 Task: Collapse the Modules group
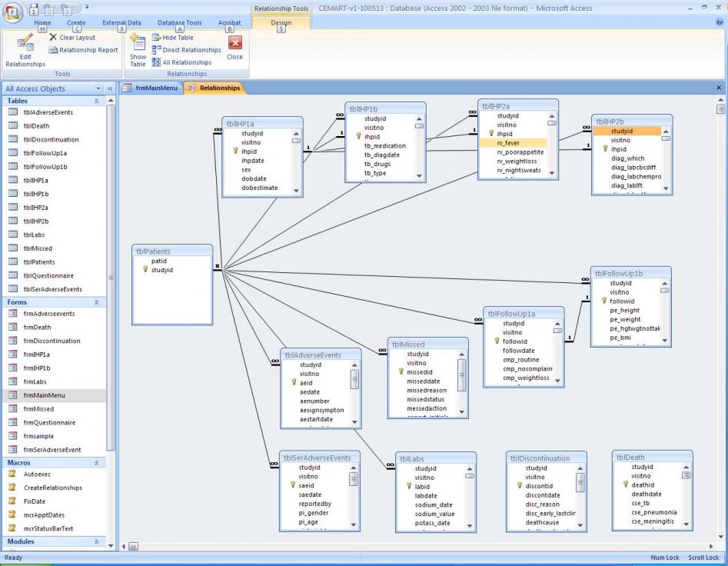(97, 542)
